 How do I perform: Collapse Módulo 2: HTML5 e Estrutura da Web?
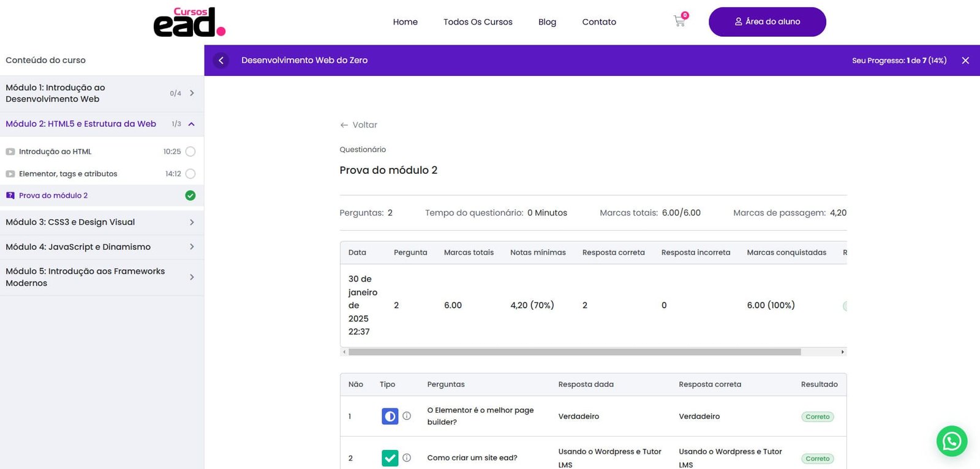click(x=192, y=124)
